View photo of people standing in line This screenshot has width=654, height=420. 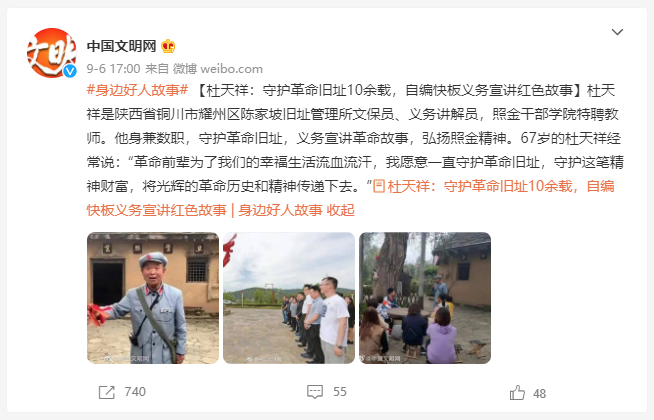tap(289, 298)
